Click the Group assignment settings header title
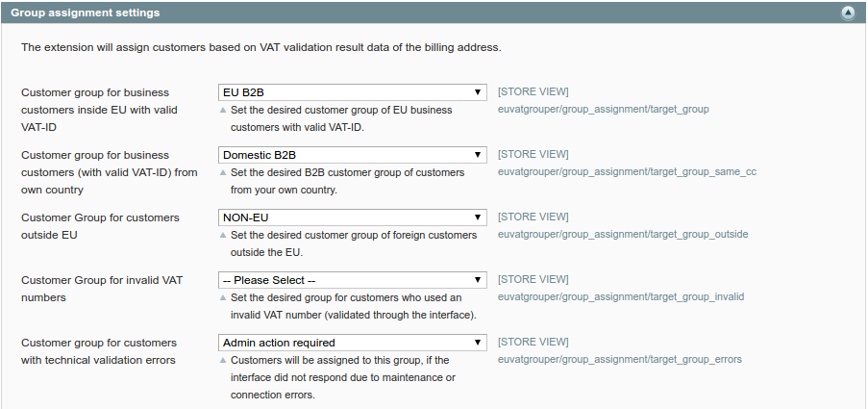The height and width of the screenshot is (409, 868). tap(86, 13)
